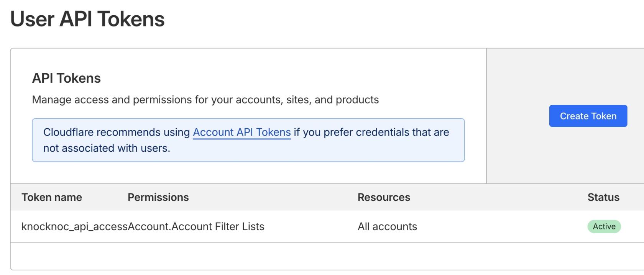This screenshot has width=644, height=275.
Task: Click the Permissions column header
Action: [158, 197]
